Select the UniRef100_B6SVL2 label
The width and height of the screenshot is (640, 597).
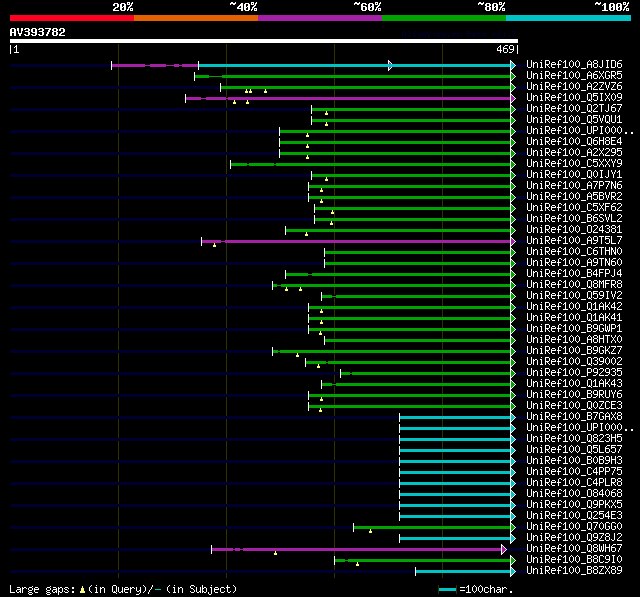tap(574, 219)
